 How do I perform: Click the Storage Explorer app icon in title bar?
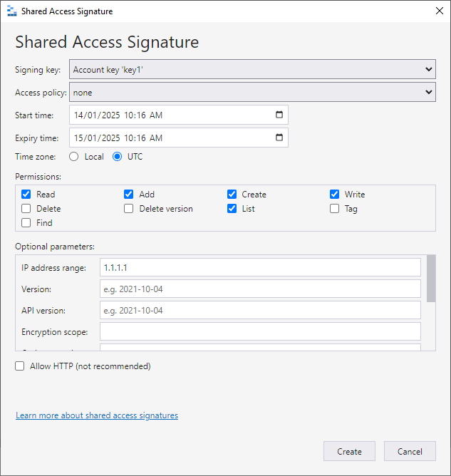(x=11, y=11)
